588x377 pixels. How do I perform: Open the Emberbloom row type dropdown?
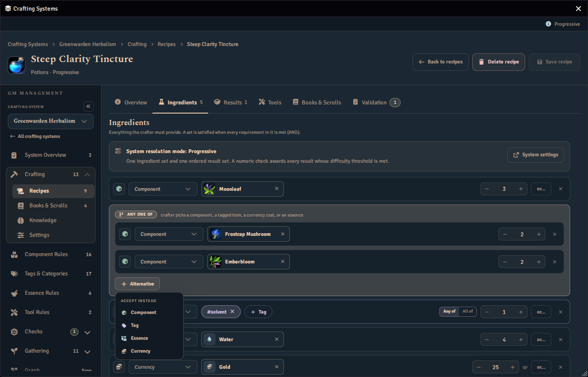pyautogui.click(x=169, y=262)
